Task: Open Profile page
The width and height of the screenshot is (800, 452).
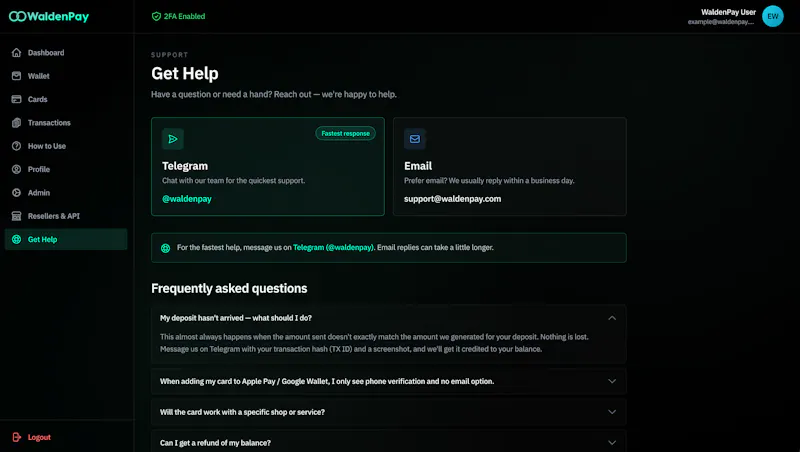Action: (x=66, y=169)
